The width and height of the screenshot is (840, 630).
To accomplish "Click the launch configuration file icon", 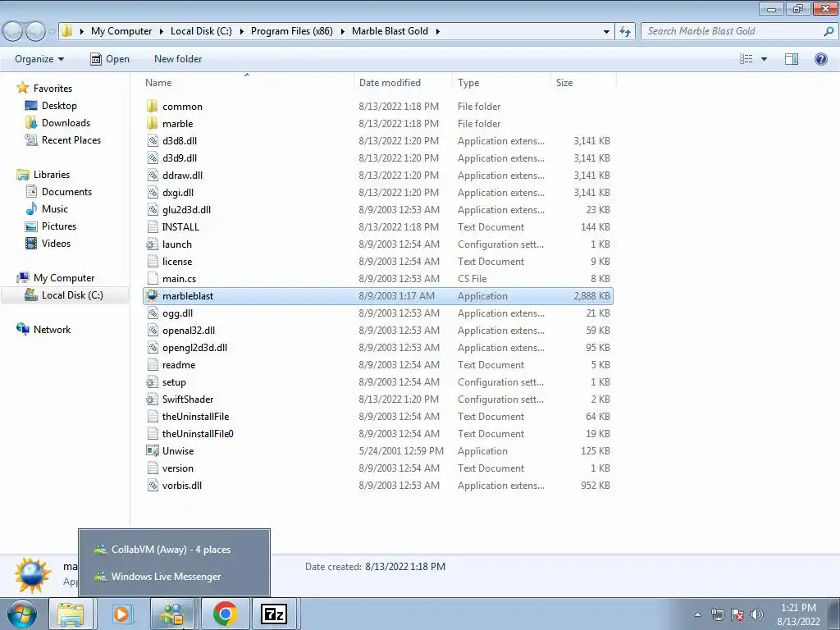I will click(153, 244).
